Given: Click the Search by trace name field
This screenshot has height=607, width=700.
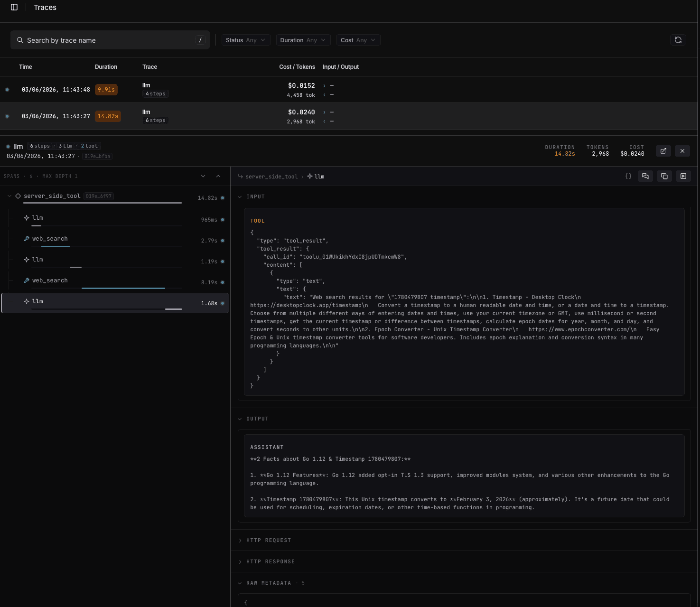Looking at the screenshot, I should pyautogui.click(x=110, y=40).
